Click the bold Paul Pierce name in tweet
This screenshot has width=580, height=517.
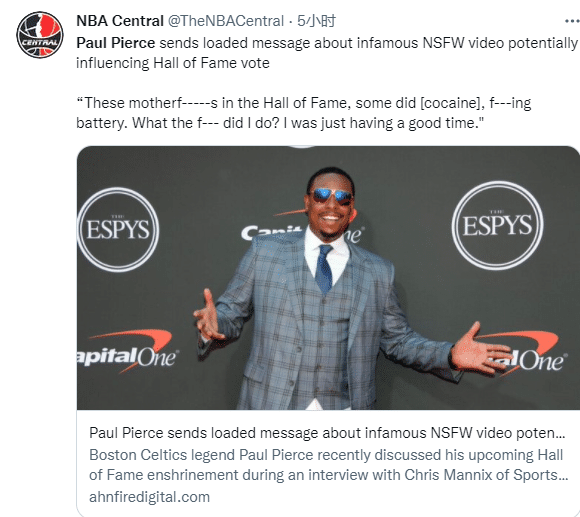(115, 43)
